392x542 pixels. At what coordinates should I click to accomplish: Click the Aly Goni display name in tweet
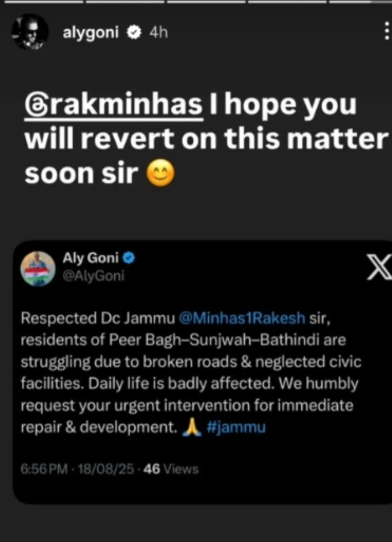(x=91, y=259)
